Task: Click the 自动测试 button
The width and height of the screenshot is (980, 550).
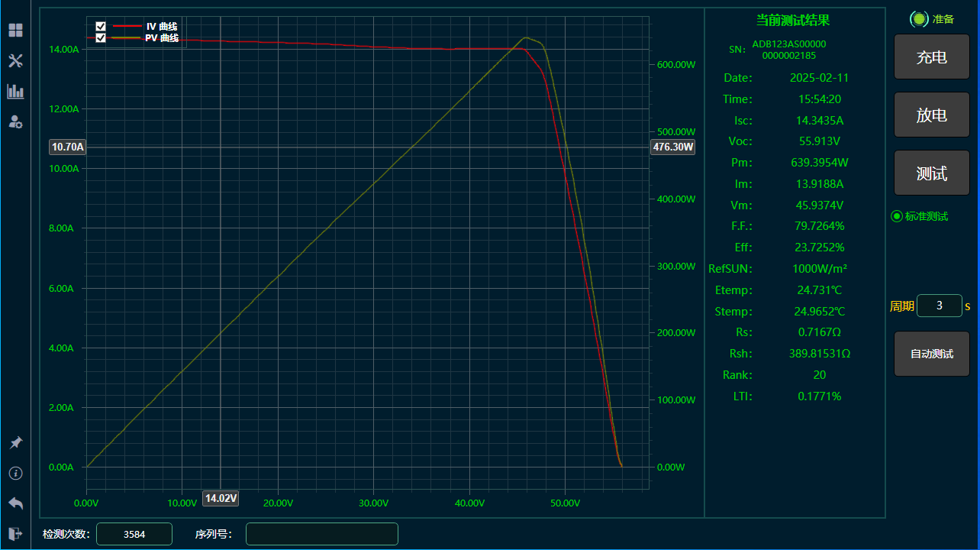Action: pyautogui.click(x=931, y=354)
